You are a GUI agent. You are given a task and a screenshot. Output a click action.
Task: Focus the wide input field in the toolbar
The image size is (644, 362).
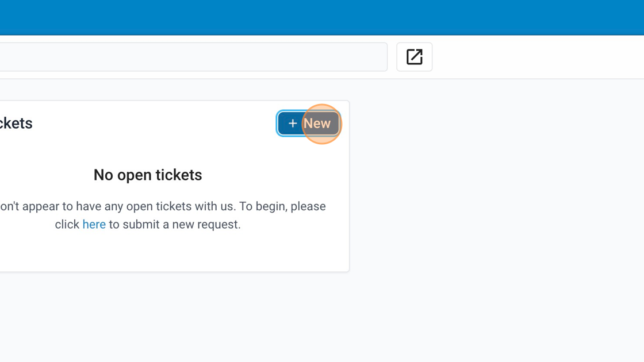click(x=193, y=57)
